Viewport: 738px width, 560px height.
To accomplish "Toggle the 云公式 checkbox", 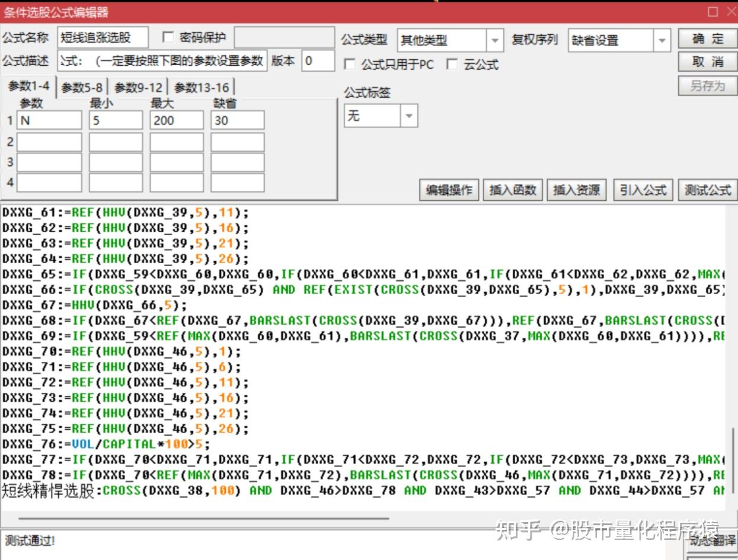I will click(452, 65).
